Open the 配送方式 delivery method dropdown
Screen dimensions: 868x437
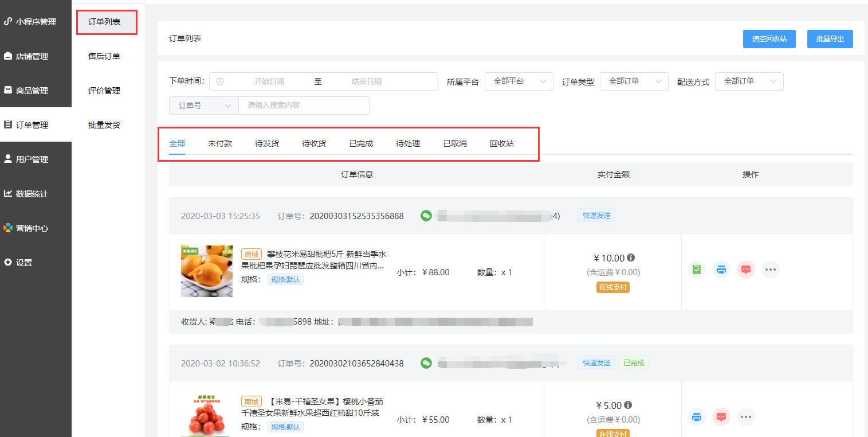pos(749,81)
